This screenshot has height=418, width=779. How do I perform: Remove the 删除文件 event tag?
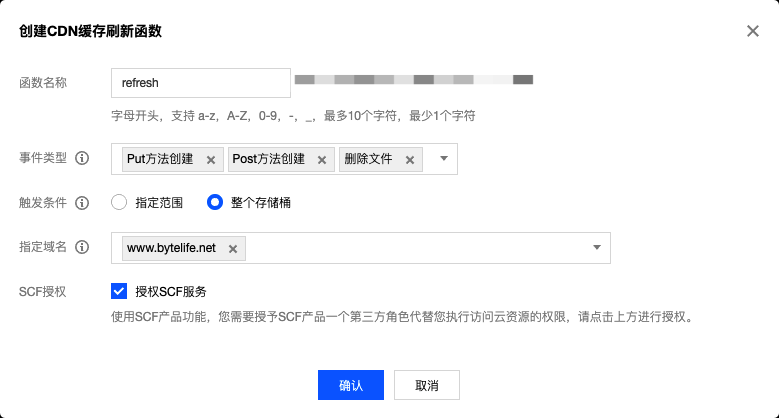(x=409, y=160)
